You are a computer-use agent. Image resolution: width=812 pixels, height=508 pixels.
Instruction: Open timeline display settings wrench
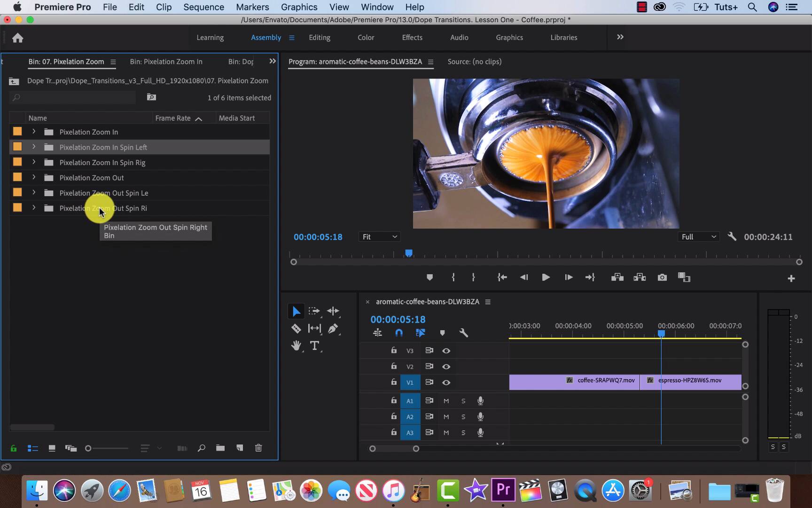pyautogui.click(x=463, y=333)
